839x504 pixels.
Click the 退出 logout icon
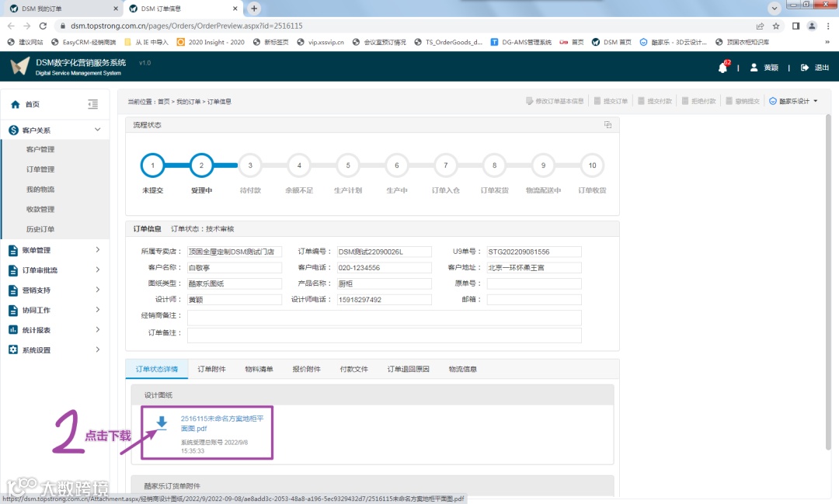805,68
